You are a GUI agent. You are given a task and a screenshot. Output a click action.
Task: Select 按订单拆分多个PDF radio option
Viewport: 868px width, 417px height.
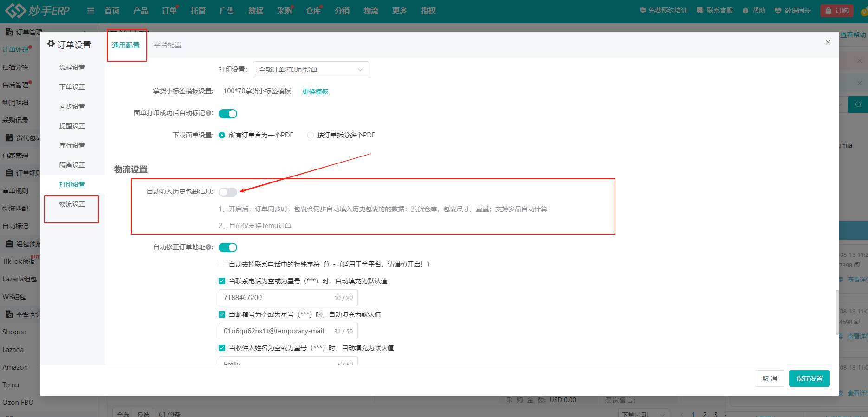[x=311, y=135]
